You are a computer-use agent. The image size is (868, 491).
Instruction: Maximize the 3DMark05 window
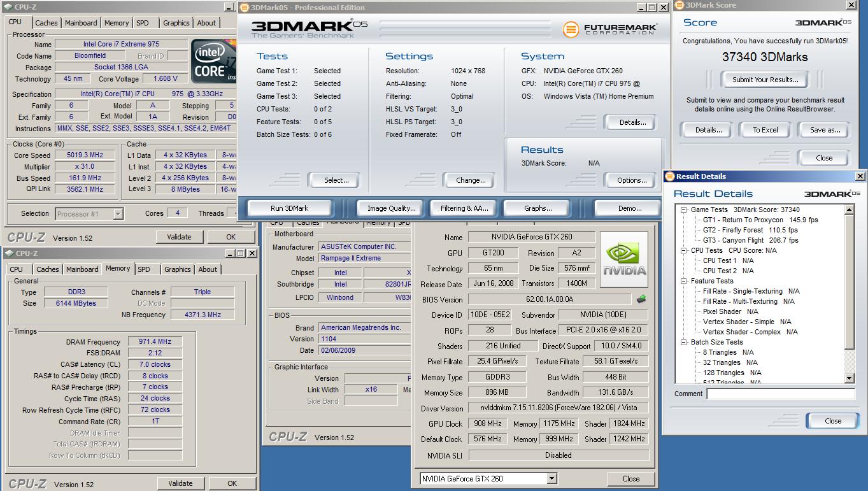651,8
